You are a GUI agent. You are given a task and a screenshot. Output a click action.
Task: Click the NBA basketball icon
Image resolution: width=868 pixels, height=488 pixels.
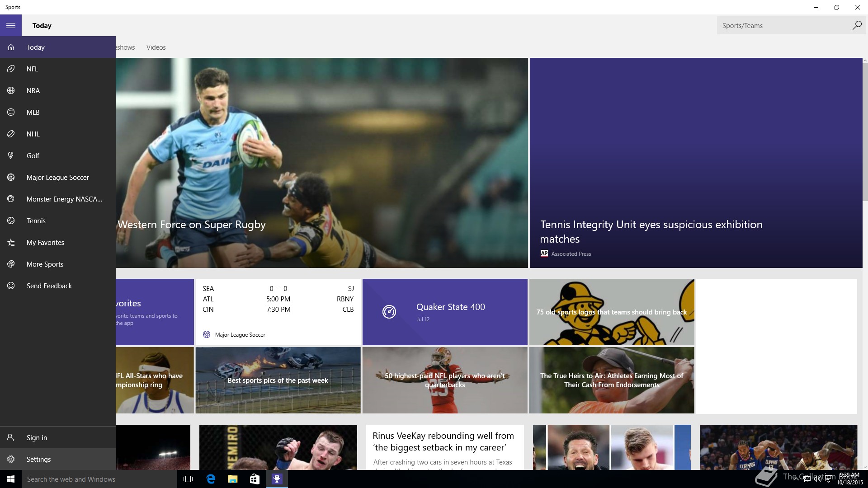coord(11,90)
